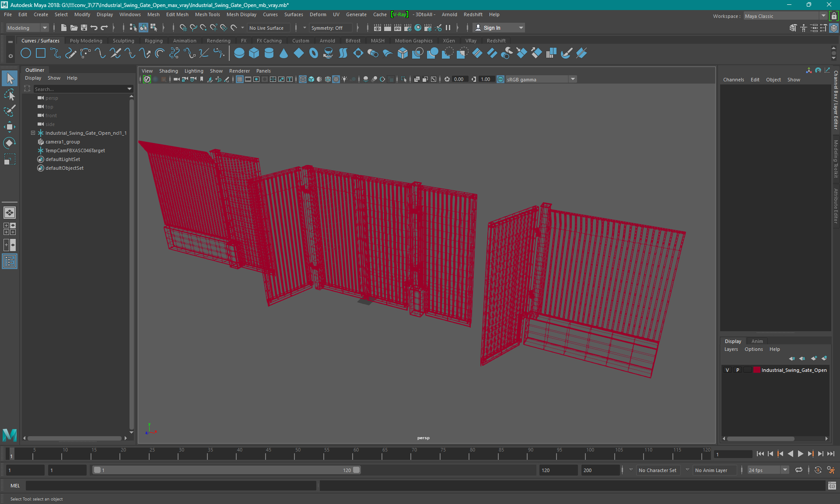Create a NURBS sphere from shelf
The height and width of the screenshot is (504, 840).
[x=239, y=53]
